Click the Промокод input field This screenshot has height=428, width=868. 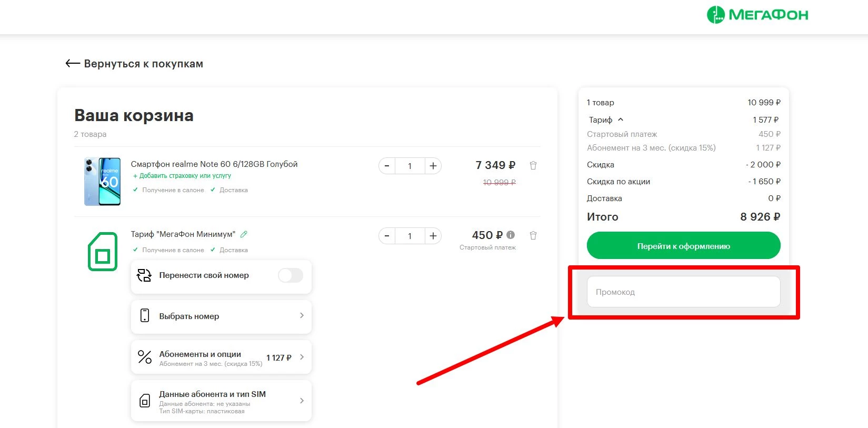[683, 292]
